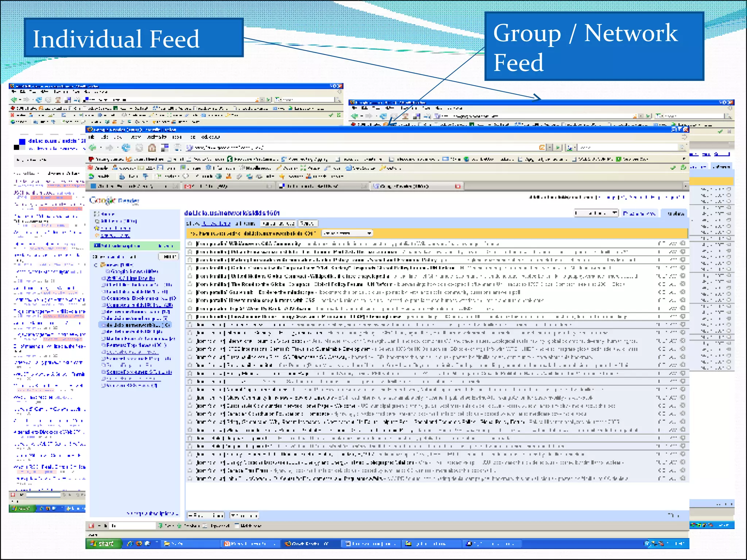Open the del.icio.us/network/skids1601 feed title link
747x560 pixels.
[232, 213]
